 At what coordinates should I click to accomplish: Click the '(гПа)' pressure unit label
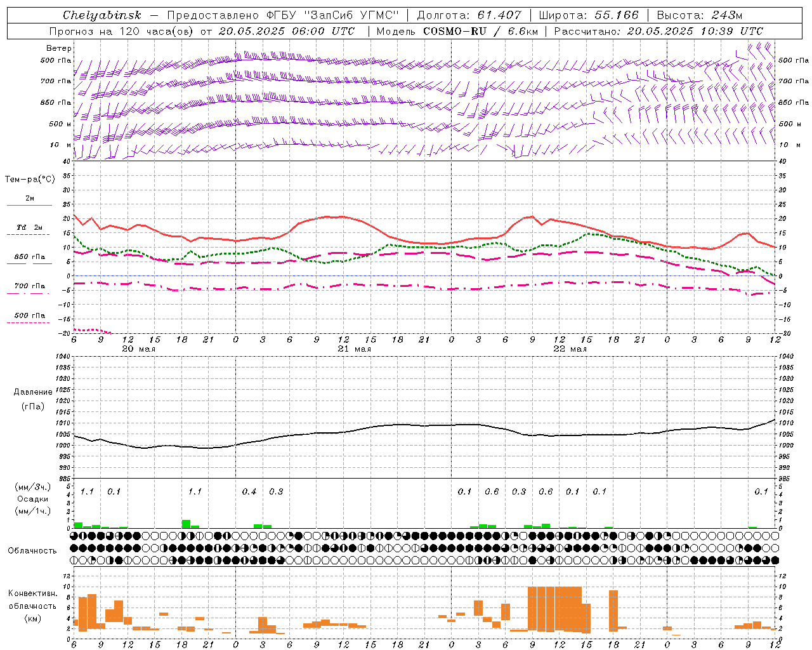coord(33,407)
